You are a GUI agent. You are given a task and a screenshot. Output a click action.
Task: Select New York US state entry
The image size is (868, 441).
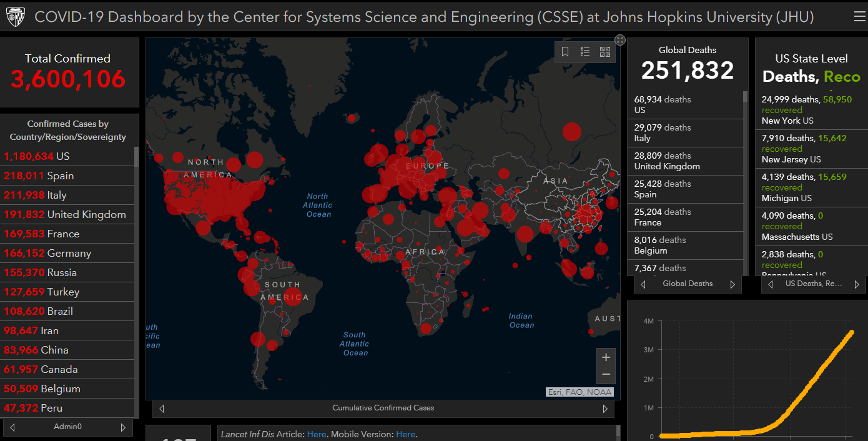coord(811,109)
